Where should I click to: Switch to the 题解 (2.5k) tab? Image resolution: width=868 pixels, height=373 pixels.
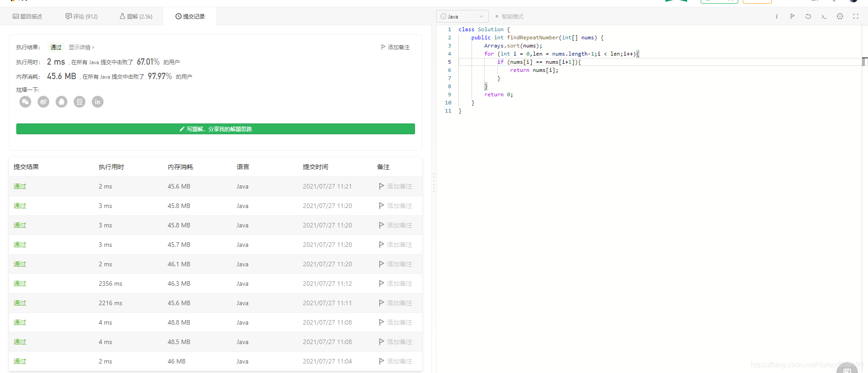point(136,16)
